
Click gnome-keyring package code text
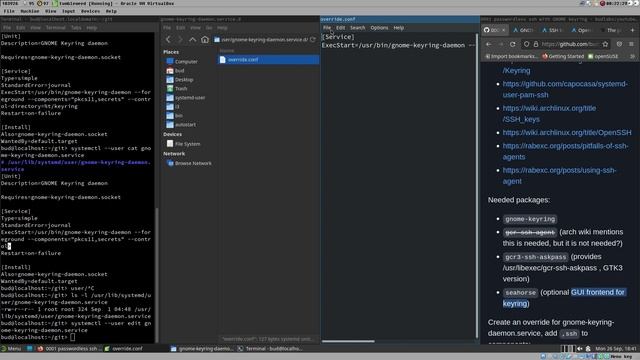530,219
